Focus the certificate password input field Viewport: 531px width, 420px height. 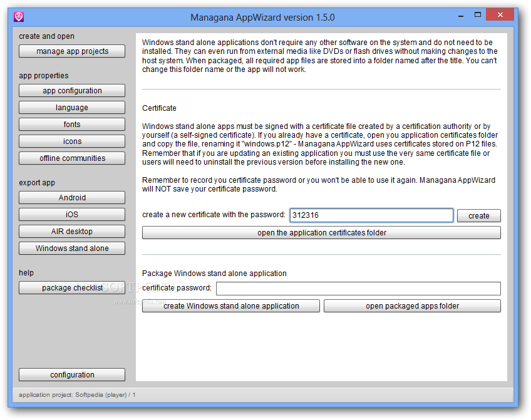click(358, 289)
